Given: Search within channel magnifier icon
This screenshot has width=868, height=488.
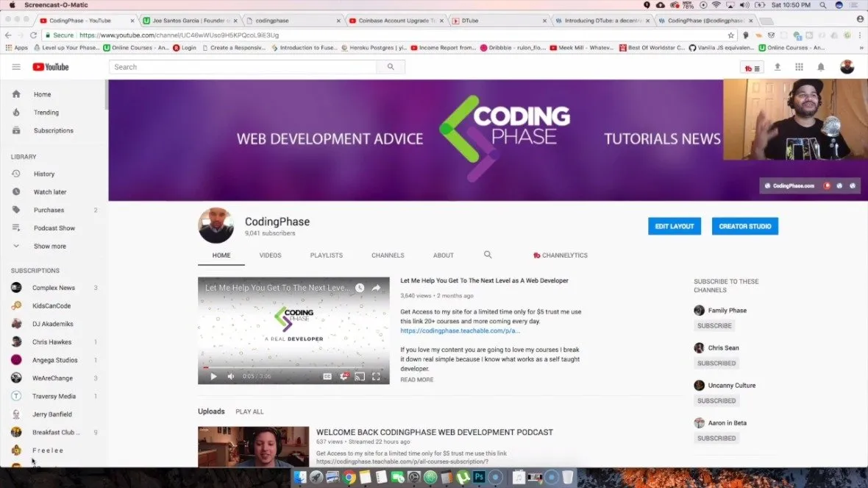Looking at the screenshot, I should click(x=488, y=255).
